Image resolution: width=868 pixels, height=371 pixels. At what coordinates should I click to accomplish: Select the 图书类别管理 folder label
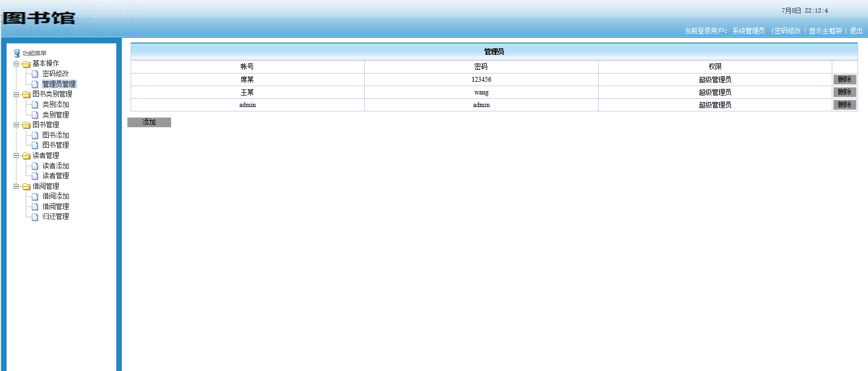point(52,94)
